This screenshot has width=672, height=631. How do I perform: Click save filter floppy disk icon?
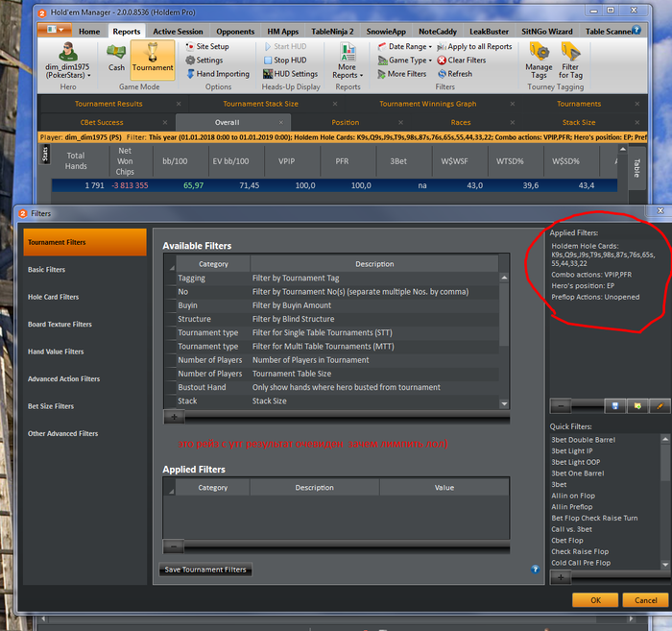615,405
